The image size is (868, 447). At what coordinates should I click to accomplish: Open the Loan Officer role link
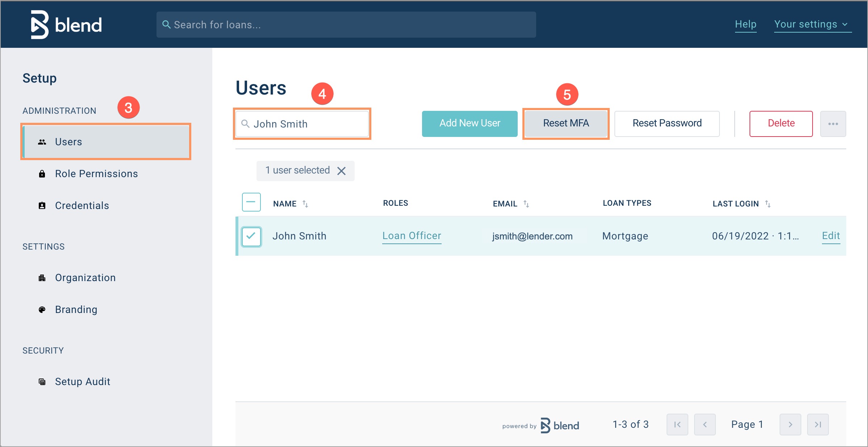[x=412, y=236]
